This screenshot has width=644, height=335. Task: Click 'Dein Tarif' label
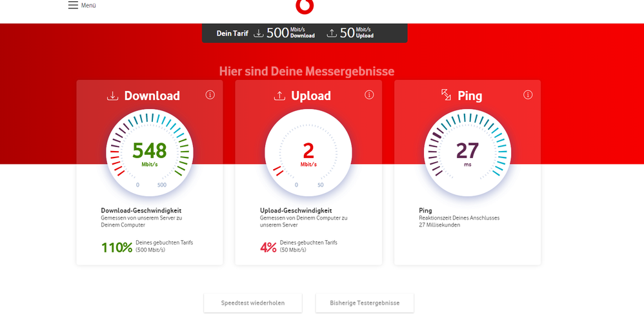pyautogui.click(x=232, y=34)
